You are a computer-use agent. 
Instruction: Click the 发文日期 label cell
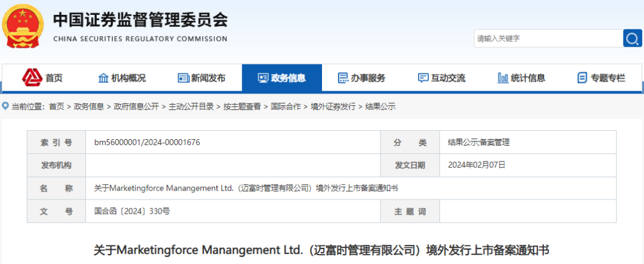pyautogui.click(x=410, y=165)
